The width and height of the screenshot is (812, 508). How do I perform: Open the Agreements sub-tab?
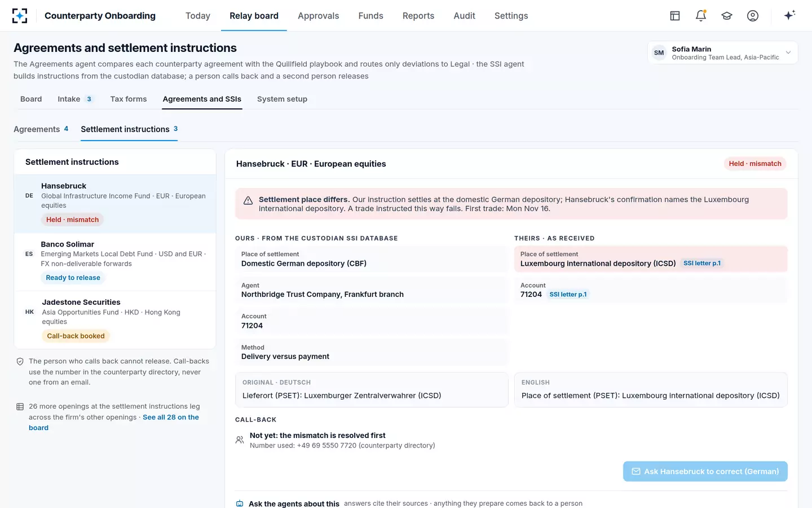pos(41,129)
